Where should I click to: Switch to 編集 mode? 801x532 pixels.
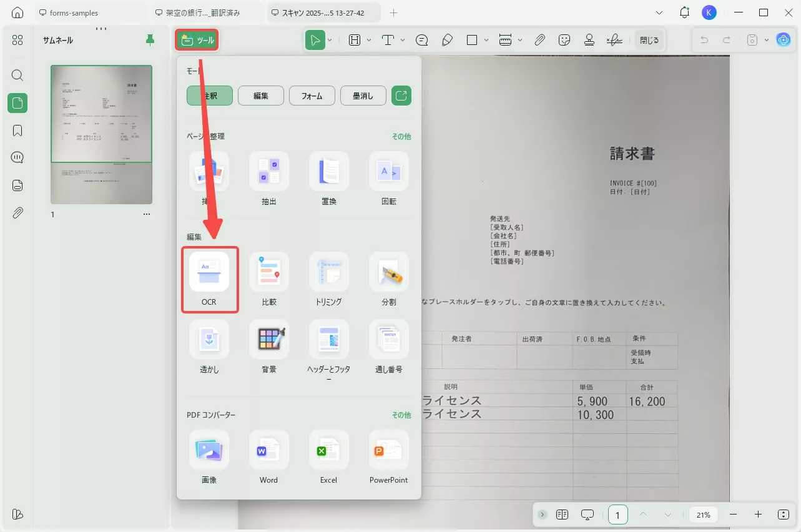tap(260, 95)
